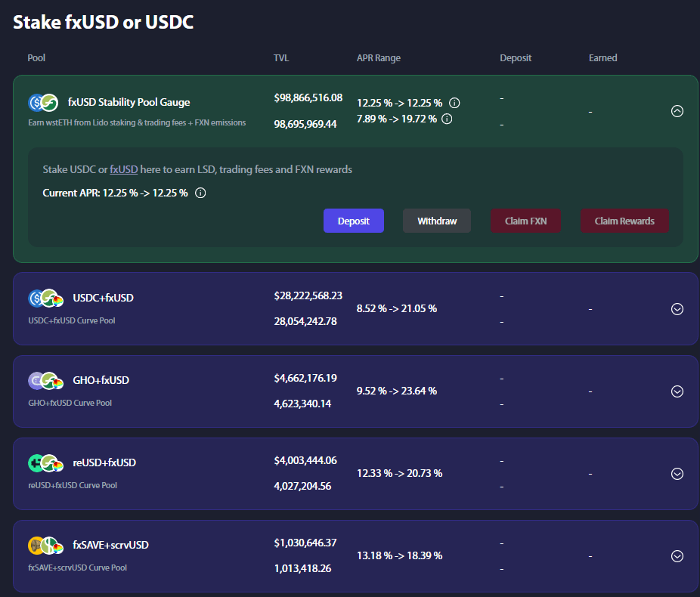The image size is (700, 597).
Task: Click the 4,027,204.56 amount
Action: pyautogui.click(x=302, y=486)
